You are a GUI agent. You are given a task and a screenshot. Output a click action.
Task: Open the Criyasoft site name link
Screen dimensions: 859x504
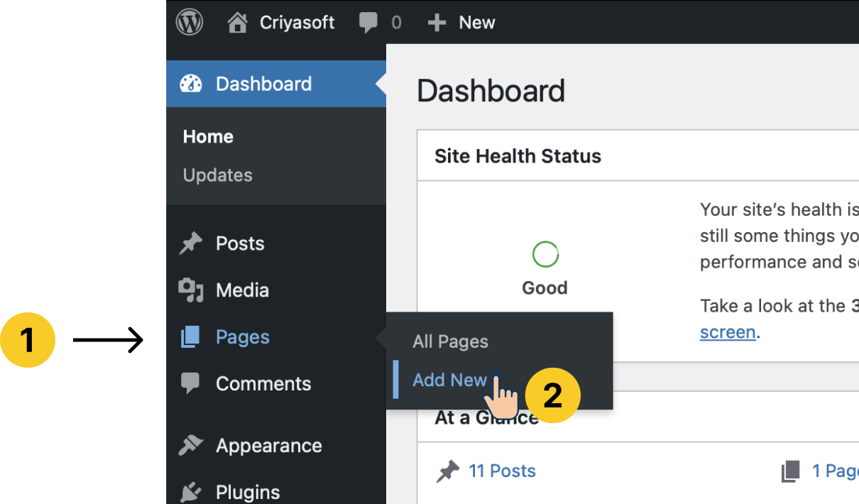(x=297, y=23)
